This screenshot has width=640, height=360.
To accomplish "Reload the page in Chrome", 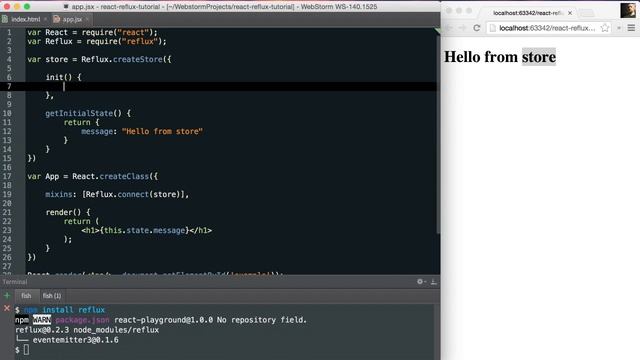I will click(x=476, y=28).
